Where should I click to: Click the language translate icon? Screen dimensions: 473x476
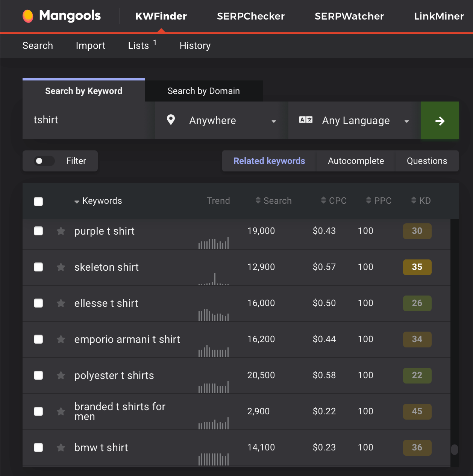(x=306, y=120)
